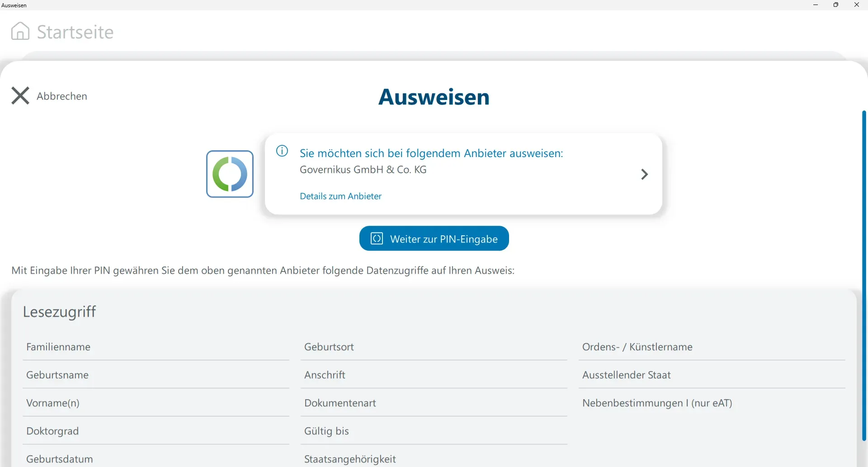The height and width of the screenshot is (467, 868).
Task: Click the Ausstellender Staat row
Action: tap(626, 375)
